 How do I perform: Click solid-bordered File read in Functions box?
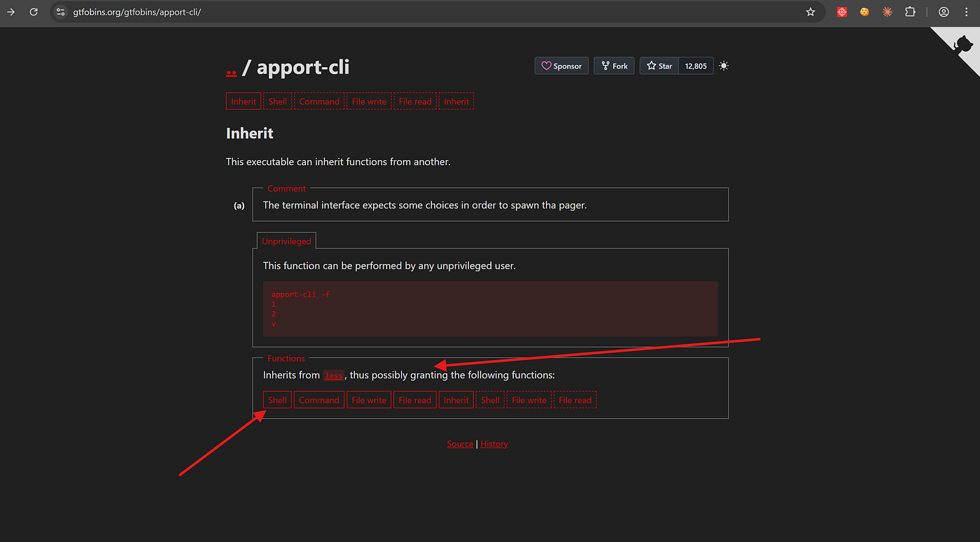pos(415,400)
